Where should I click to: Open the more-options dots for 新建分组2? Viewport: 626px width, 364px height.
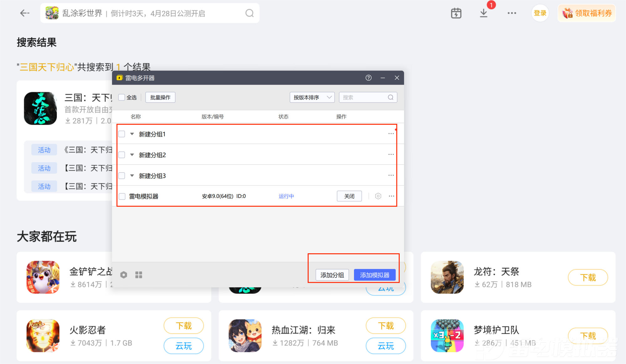click(x=391, y=154)
